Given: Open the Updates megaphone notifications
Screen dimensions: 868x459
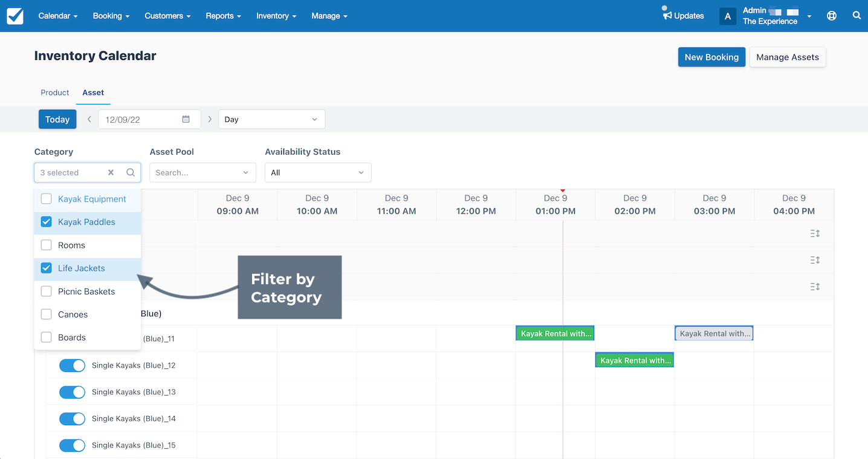Looking at the screenshot, I should pyautogui.click(x=683, y=16).
